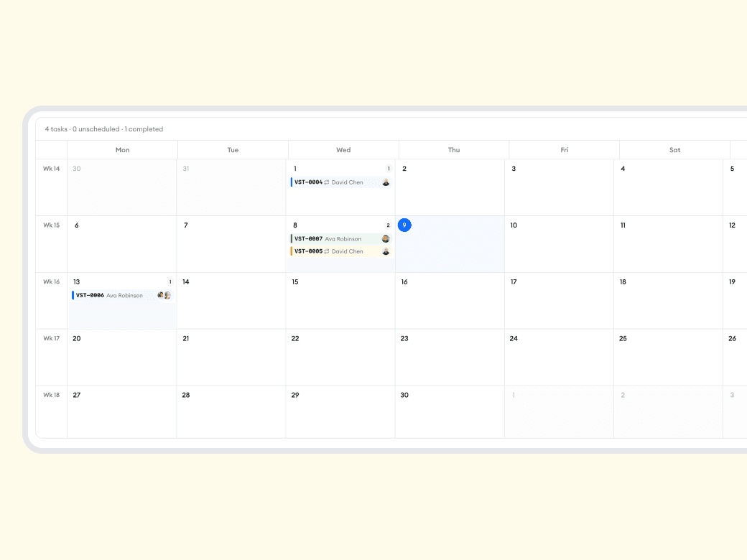Select the blue today badge on April 9
The image size is (747, 560).
[404, 225]
